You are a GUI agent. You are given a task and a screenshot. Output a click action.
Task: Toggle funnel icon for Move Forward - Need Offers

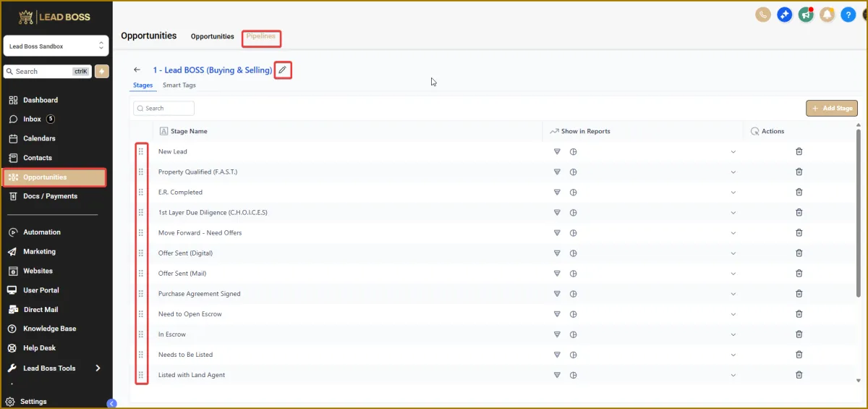pos(557,232)
